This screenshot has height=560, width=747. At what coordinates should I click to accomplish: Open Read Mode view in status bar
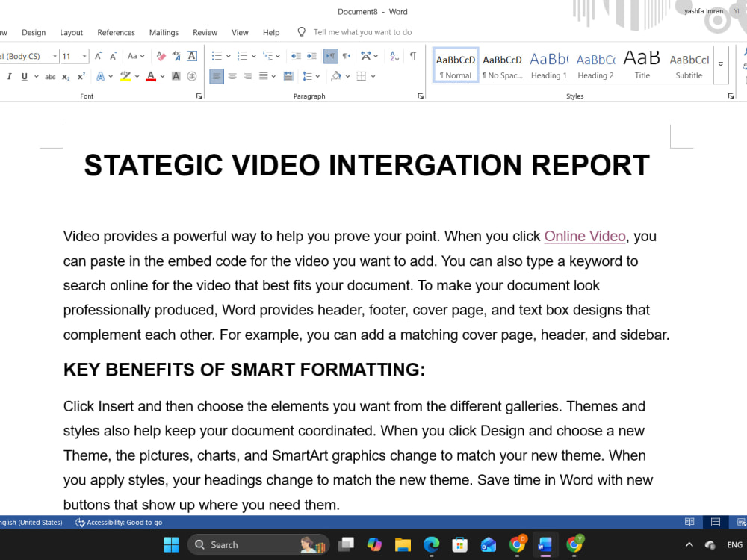coord(689,523)
